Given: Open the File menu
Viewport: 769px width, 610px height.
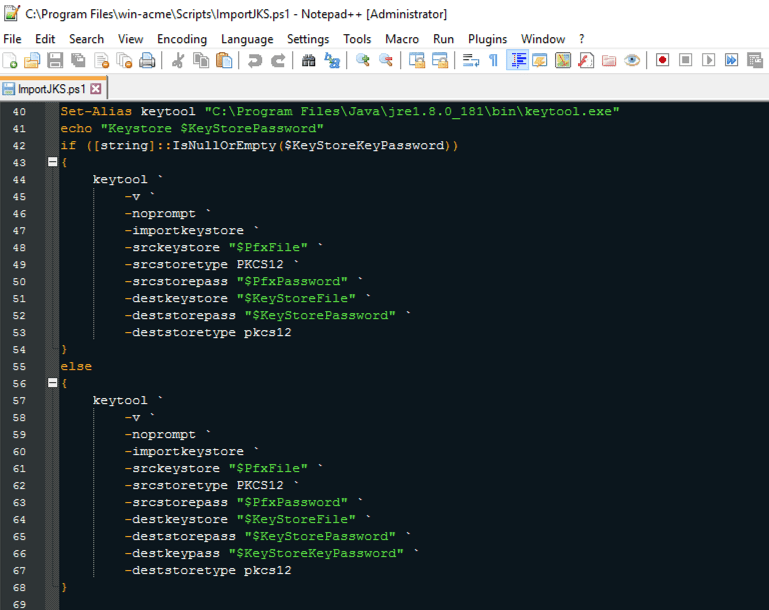Looking at the screenshot, I should click(x=12, y=39).
